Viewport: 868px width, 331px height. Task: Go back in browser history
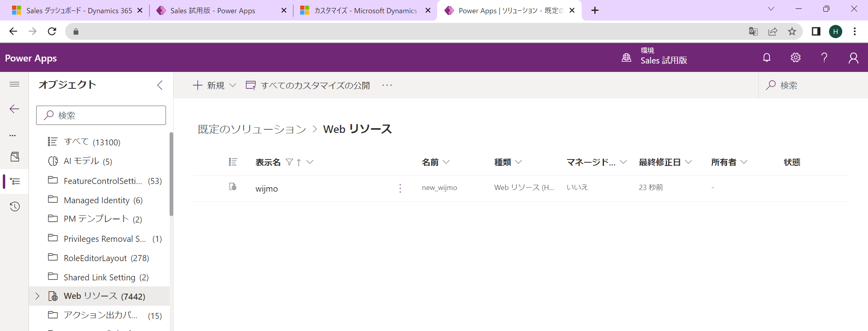[13, 31]
